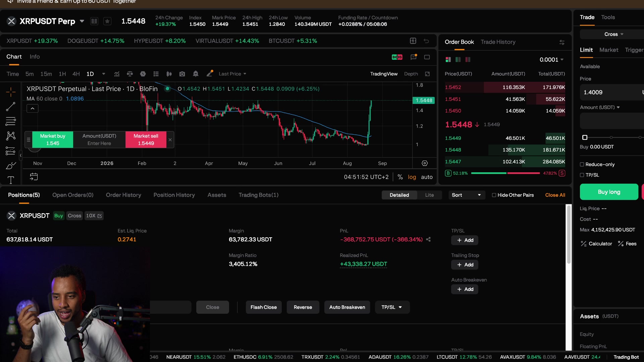The height and width of the screenshot is (362, 644).
Task: Click the order amount slider handle
Action: pos(585,137)
